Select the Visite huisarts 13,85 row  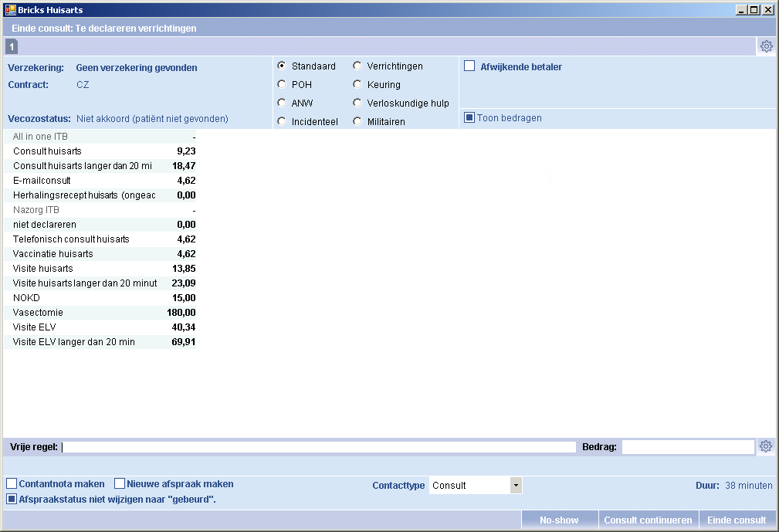[100, 268]
